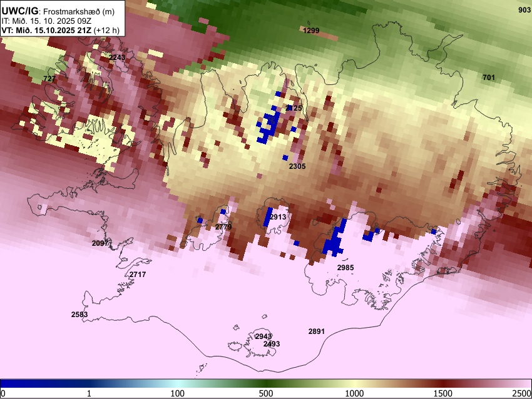
Task: Click the color scale label 1000
Action: click(354, 393)
